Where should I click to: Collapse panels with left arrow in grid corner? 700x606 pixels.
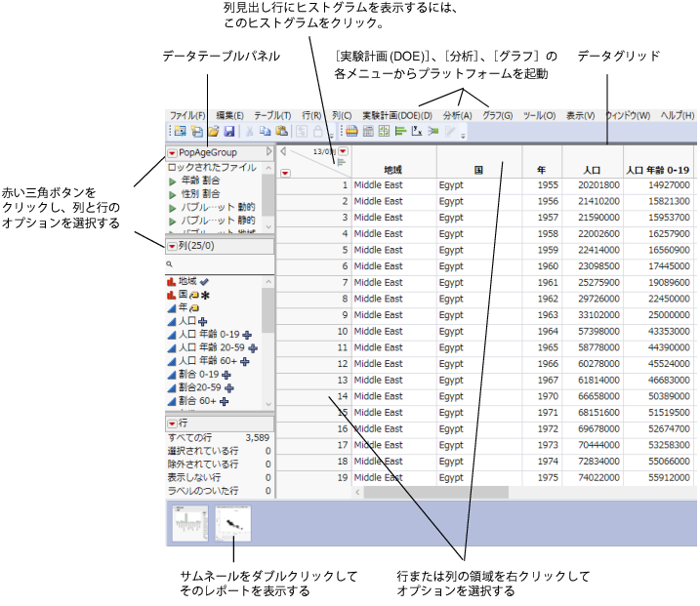[x=283, y=151]
